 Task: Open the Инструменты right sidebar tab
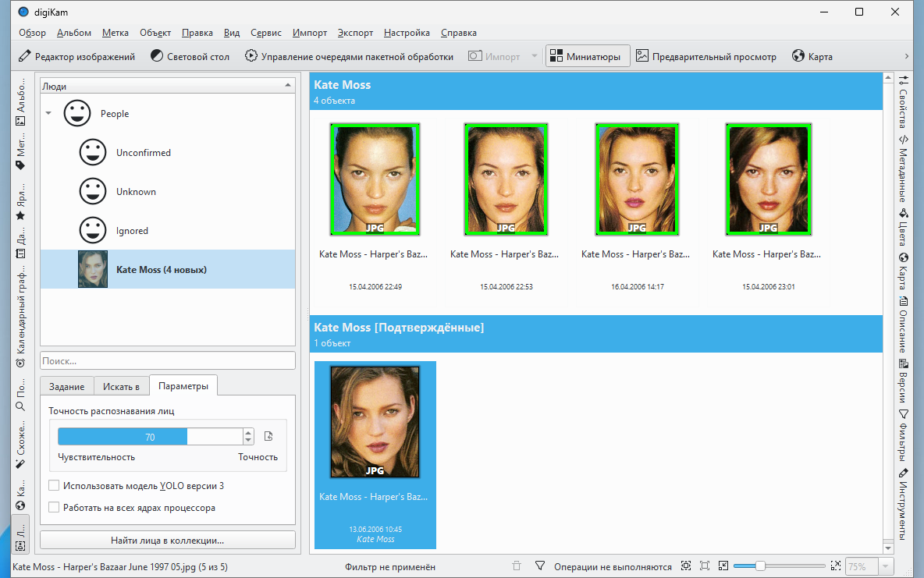coord(903,505)
